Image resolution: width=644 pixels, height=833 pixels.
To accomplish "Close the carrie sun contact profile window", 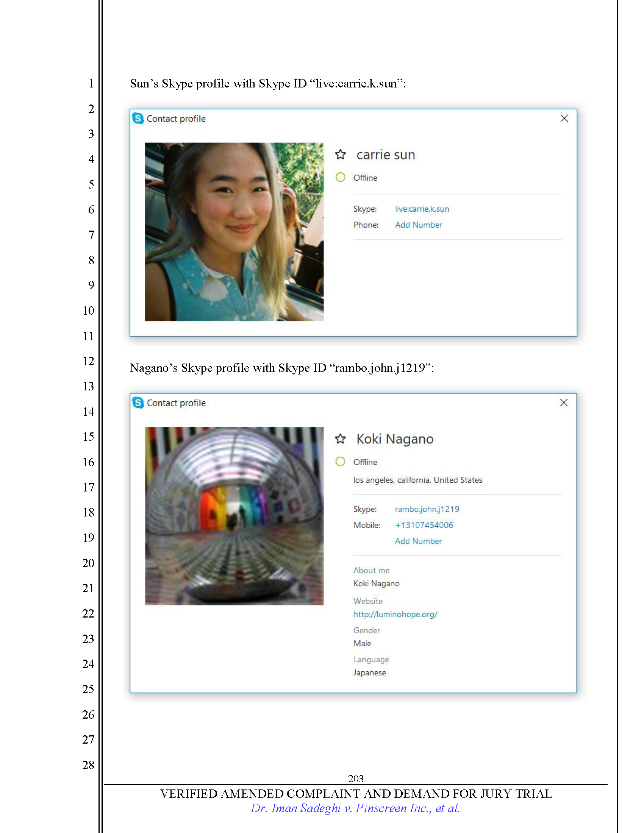I will [x=564, y=119].
